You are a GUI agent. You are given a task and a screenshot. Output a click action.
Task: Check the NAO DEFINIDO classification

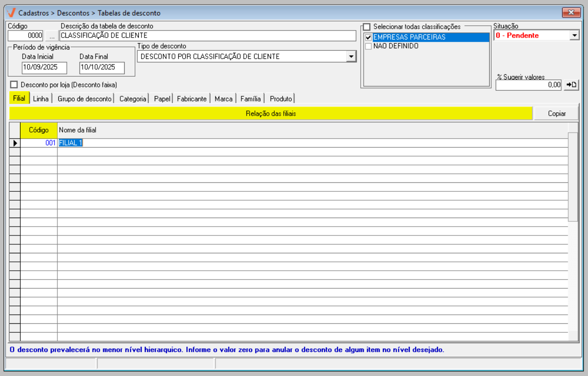click(x=368, y=46)
